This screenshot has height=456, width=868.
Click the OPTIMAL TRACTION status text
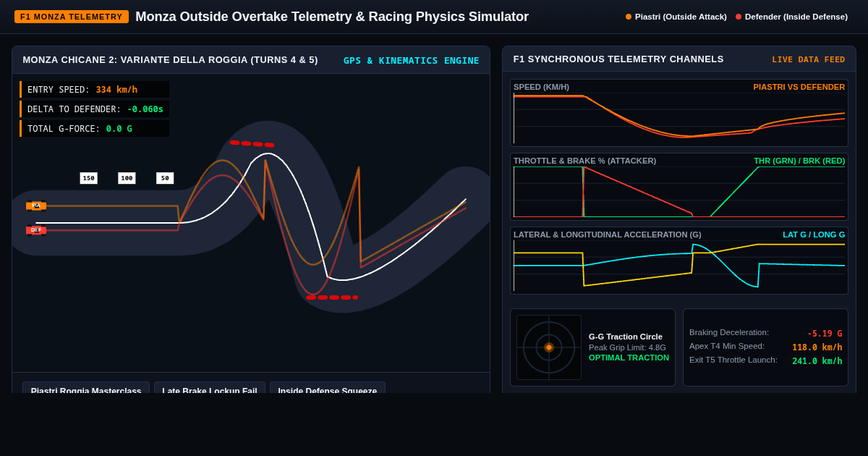[629, 358]
